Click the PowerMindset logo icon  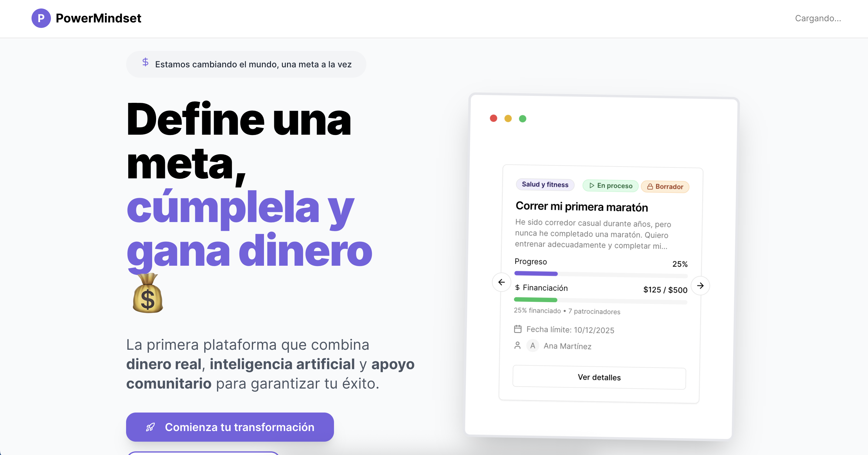click(41, 18)
